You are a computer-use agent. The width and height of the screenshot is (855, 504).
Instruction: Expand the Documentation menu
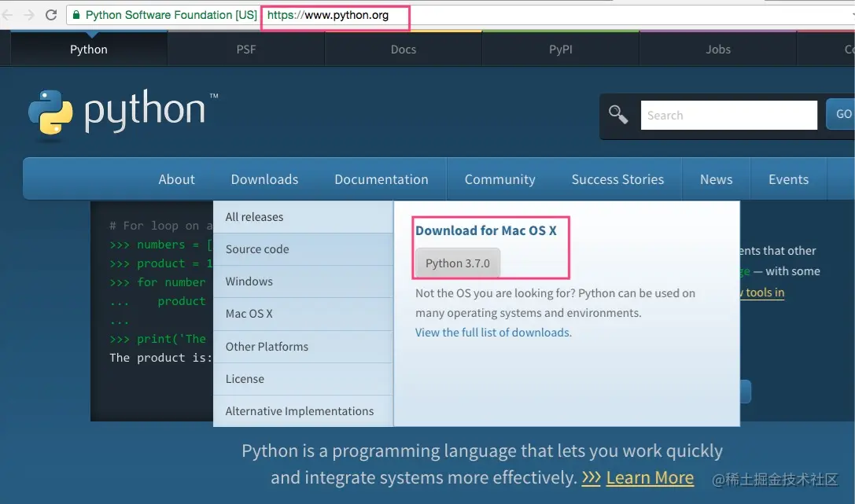[381, 178]
